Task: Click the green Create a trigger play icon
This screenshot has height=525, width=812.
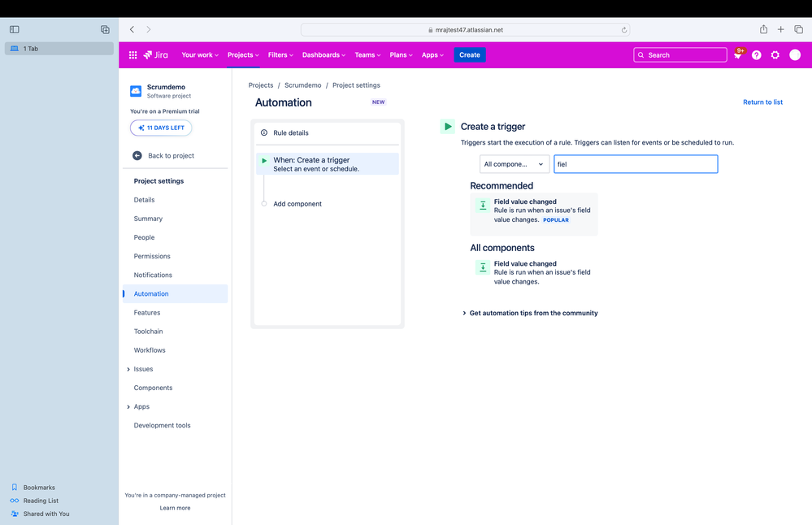Action: (x=447, y=126)
